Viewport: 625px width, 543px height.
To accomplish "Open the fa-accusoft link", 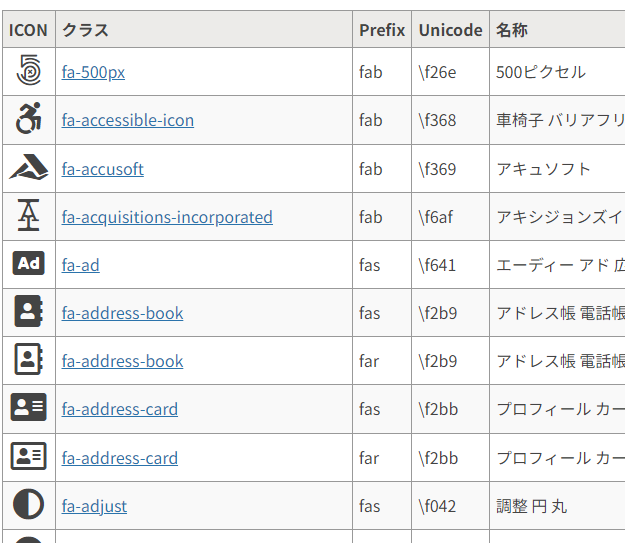I will [102, 169].
